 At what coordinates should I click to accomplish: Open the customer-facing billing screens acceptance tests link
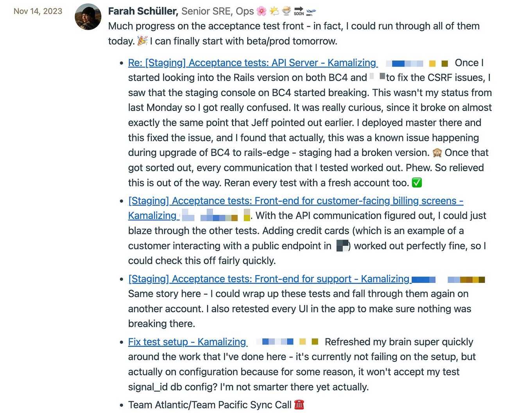coord(296,208)
